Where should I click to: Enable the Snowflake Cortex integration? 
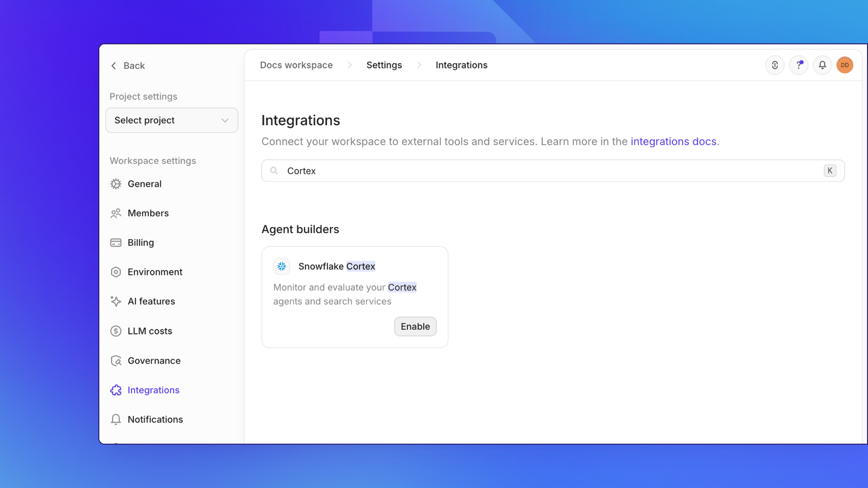click(415, 327)
